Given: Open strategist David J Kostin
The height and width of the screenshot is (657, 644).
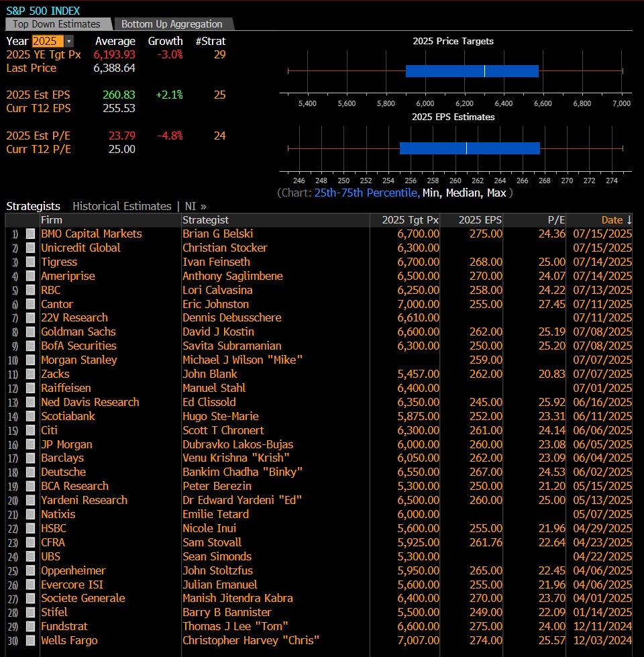Looking at the screenshot, I should click(x=218, y=332).
